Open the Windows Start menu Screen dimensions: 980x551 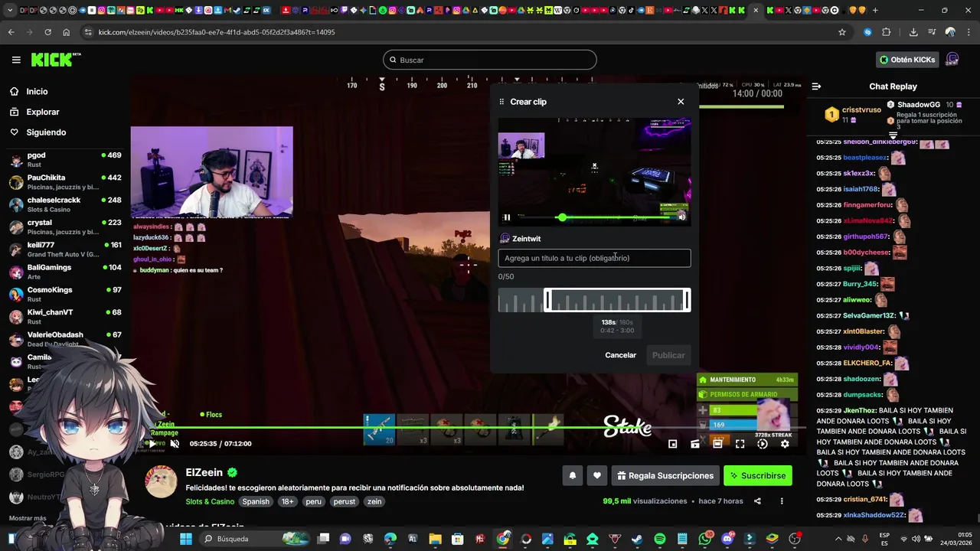185,539
